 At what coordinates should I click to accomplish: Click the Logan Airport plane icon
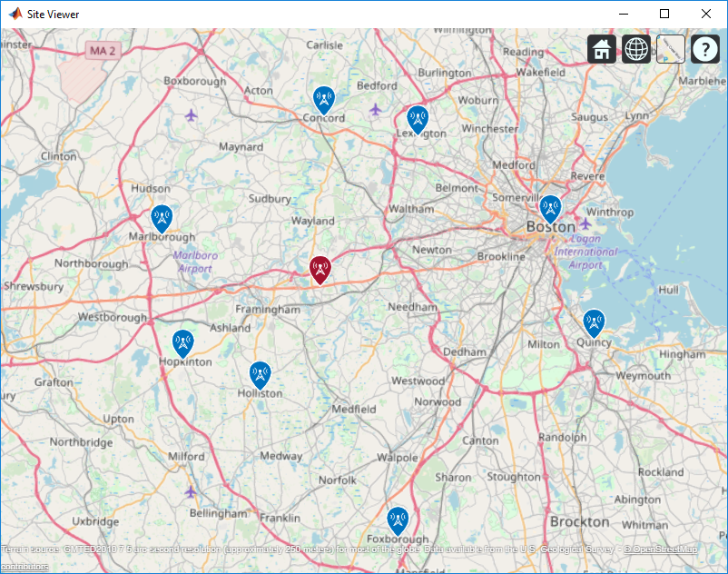coord(585,223)
